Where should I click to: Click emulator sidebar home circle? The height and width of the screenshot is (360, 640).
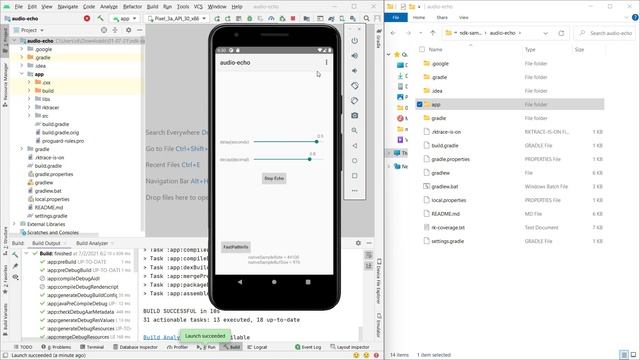coord(355,161)
